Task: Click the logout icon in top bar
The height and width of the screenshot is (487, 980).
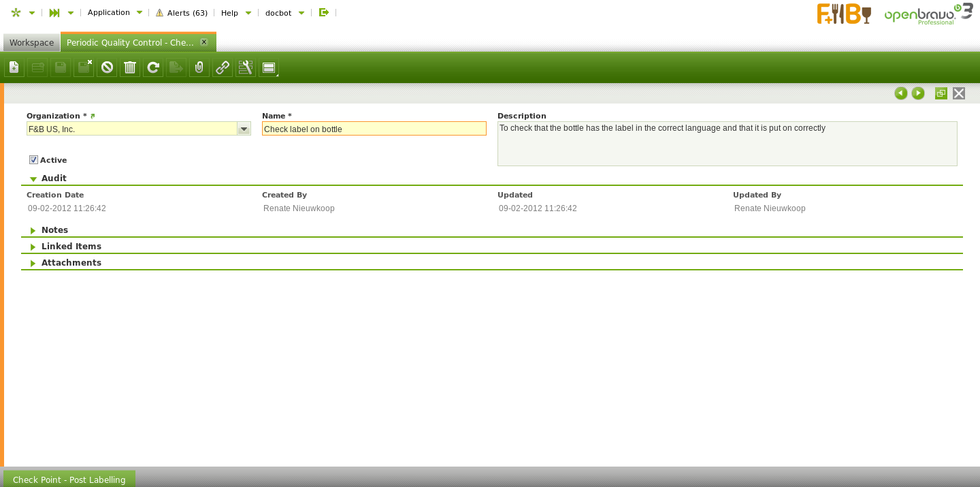Action: [x=324, y=12]
